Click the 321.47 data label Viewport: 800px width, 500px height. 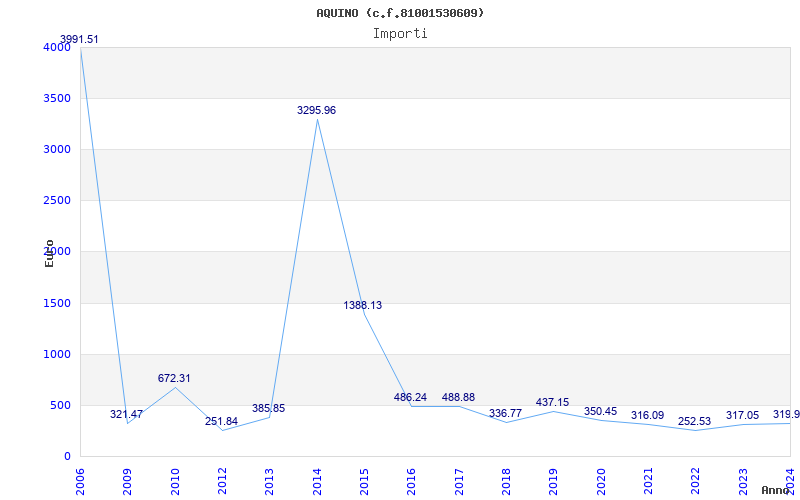pyautogui.click(x=127, y=414)
